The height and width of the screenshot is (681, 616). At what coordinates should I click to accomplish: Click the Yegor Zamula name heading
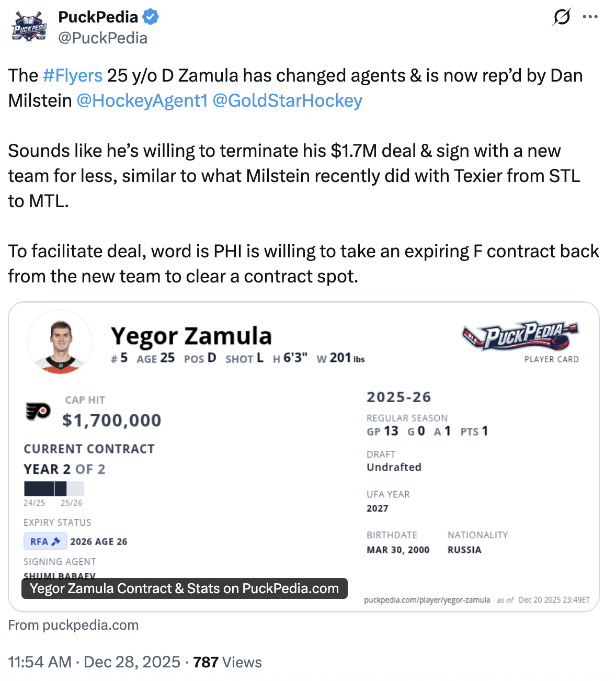(x=191, y=336)
